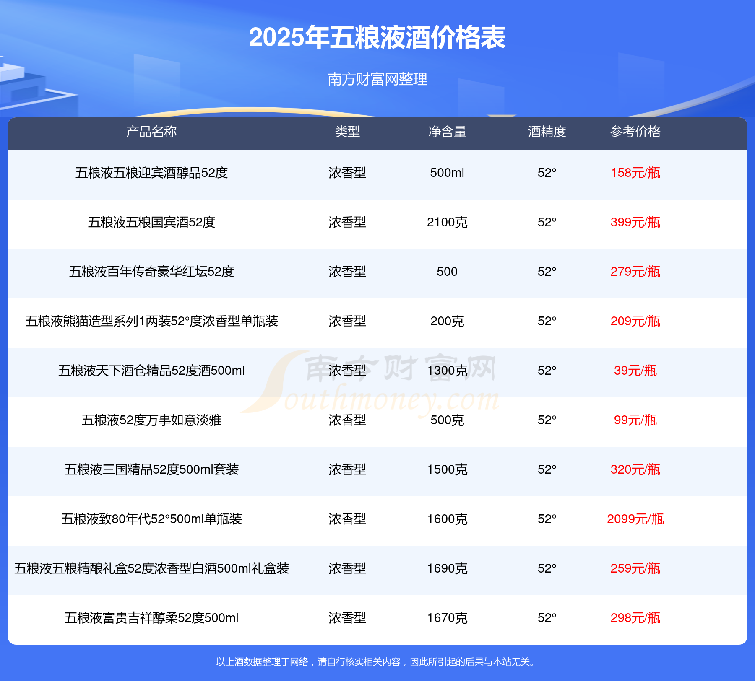Screen dimensions: 755x700
Task: Click net content 1500克
Action: tap(447, 469)
